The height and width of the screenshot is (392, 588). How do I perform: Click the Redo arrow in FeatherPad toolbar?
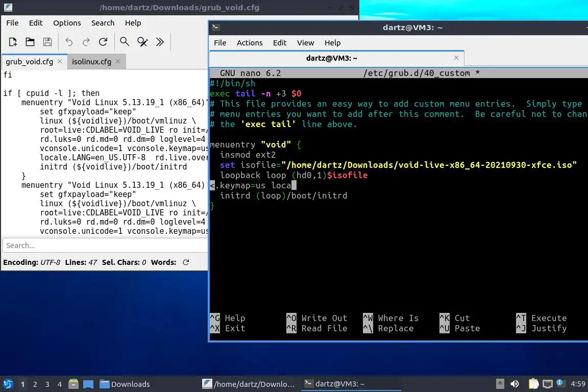[86, 42]
